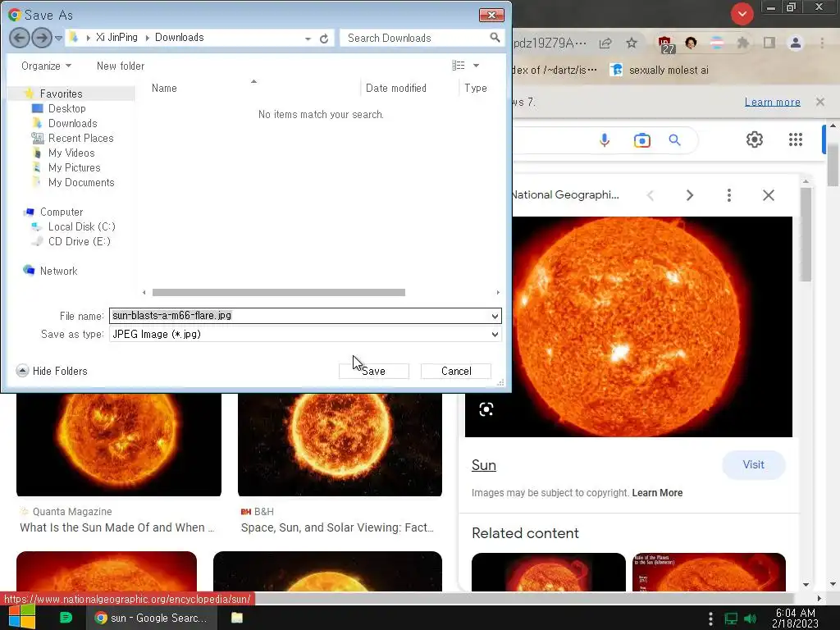Open Chrome three-dot menu

tap(822, 43)
